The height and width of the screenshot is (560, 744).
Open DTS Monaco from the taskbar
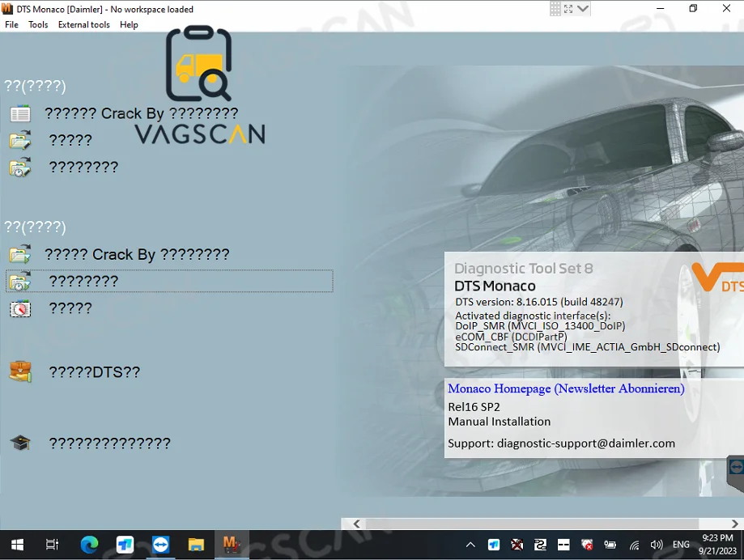[232, 544]
